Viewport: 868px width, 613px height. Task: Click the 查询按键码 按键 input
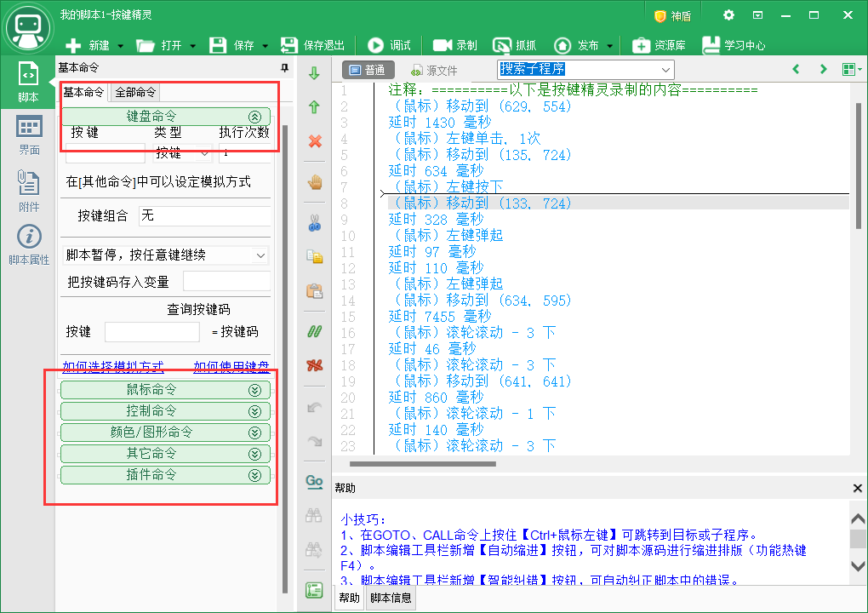[x=152, y=332]
